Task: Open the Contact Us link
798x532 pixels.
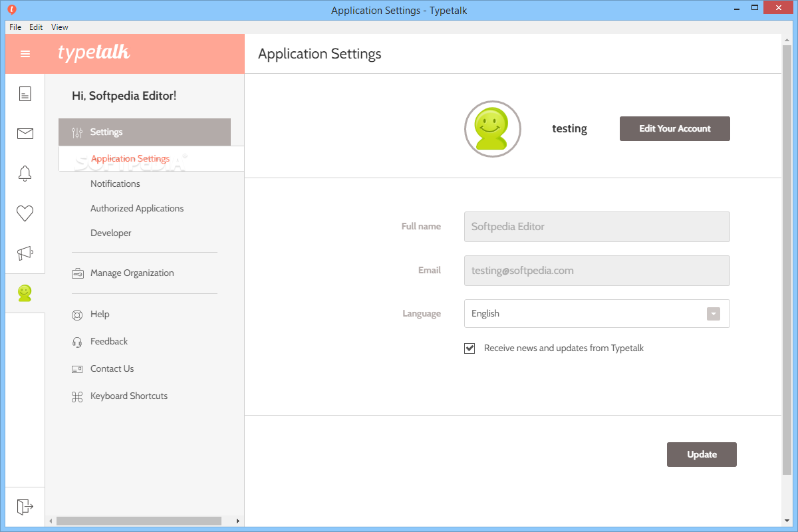Action: point(112,368)
